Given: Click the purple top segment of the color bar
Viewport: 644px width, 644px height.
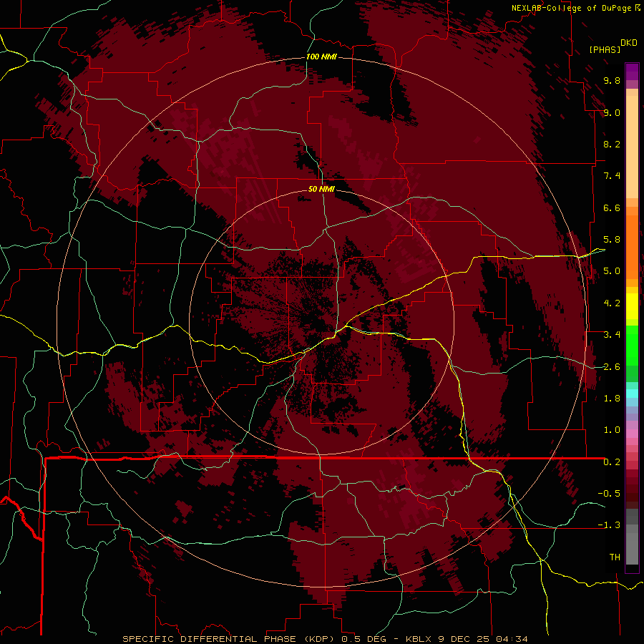Looking at the screenshot, I should tap(632, 72).
